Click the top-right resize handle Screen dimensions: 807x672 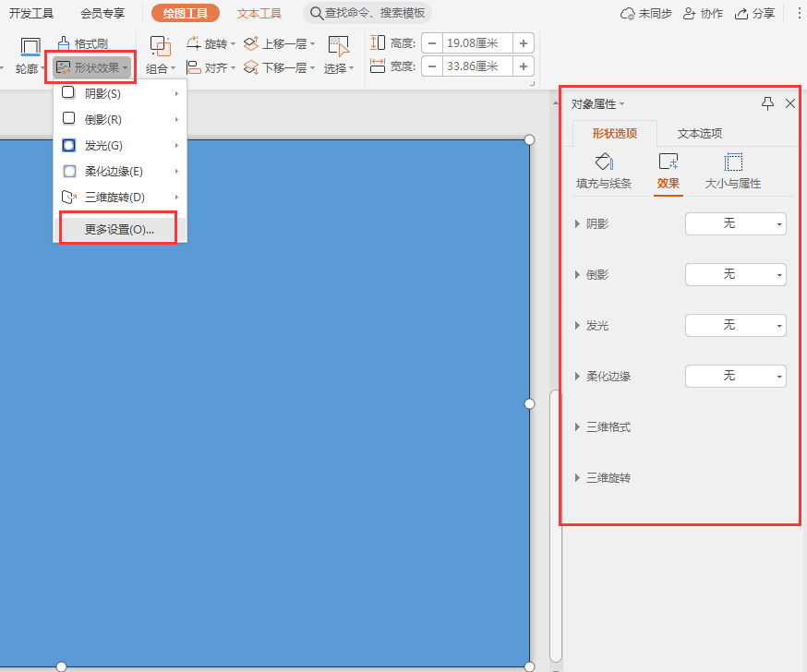point(530,140)
